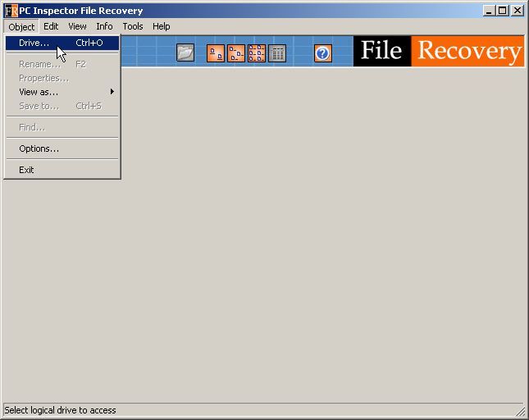Select Rename... in the Object menu

62,64
